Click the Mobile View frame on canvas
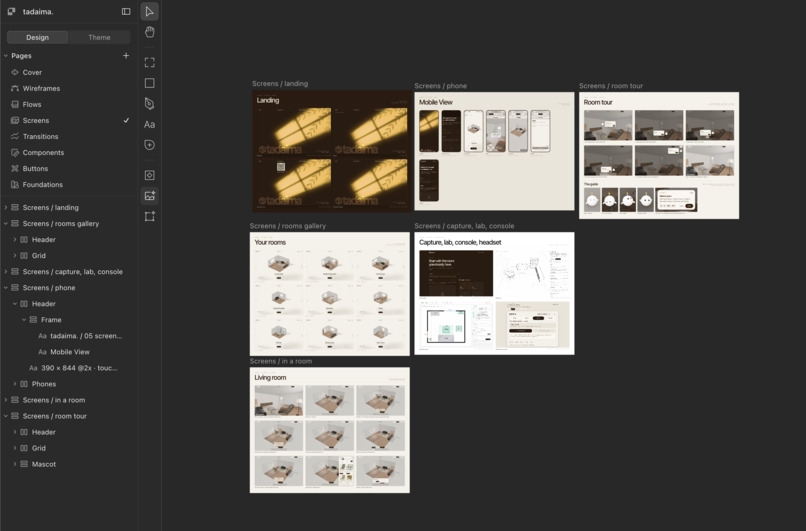This screenshot has height=531, width=806. (x=494, y=151)
